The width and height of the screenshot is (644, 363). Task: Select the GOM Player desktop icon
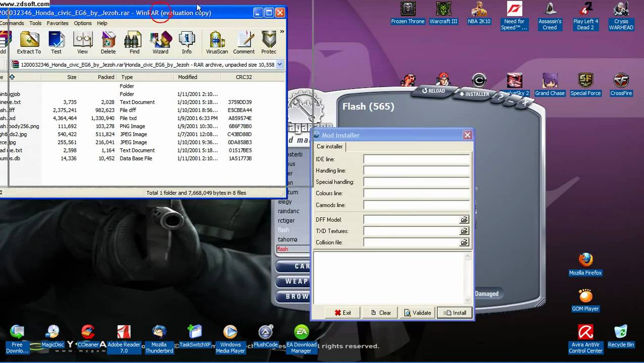click(585, 300)
